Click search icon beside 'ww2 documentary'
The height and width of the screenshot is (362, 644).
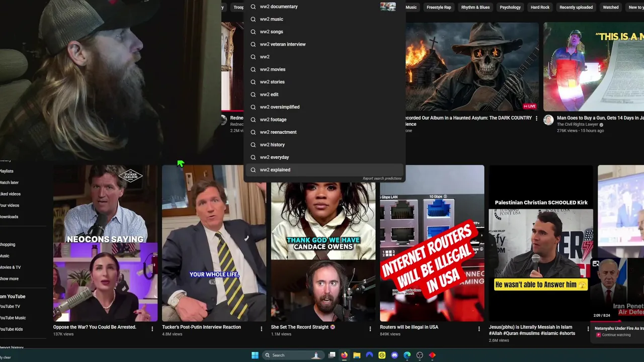coord(253,7)
